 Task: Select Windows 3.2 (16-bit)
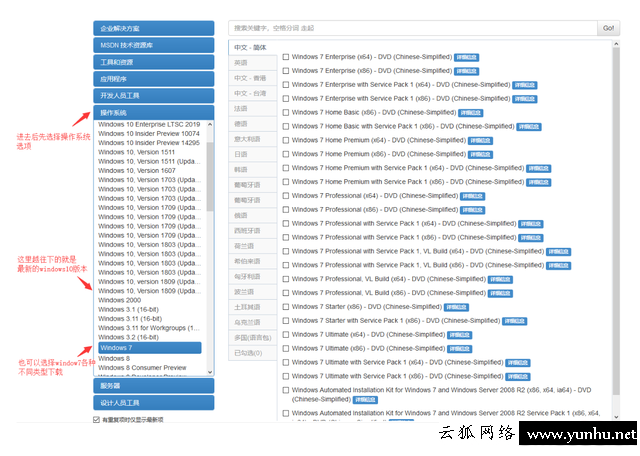click(x=128, y=337)
